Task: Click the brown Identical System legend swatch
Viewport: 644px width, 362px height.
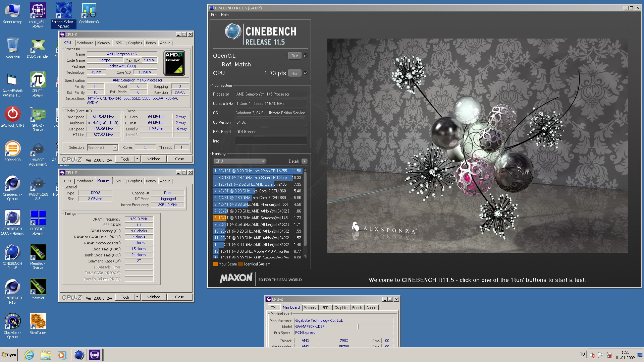Action: coord(240,264)
